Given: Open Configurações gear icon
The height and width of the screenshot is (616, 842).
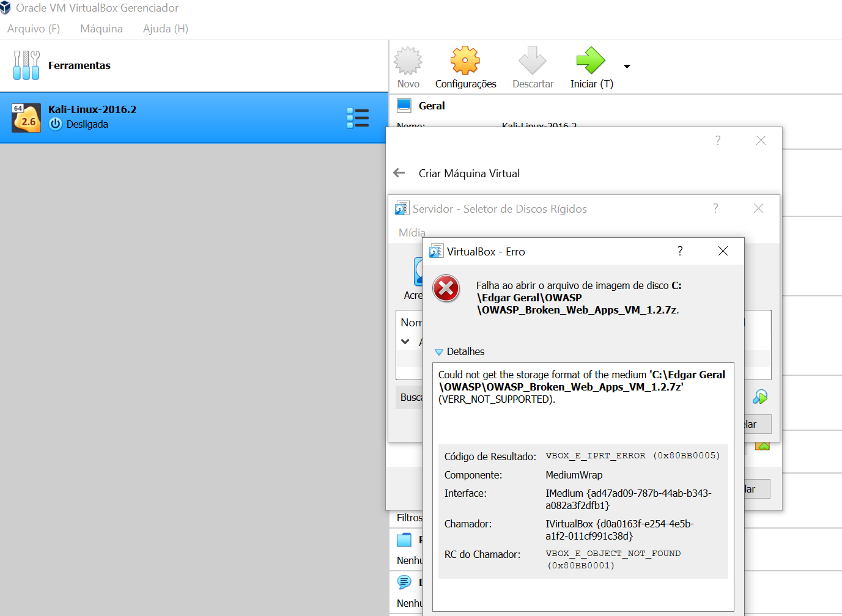Looking at the screenshot, I should (x=465, y=61).
